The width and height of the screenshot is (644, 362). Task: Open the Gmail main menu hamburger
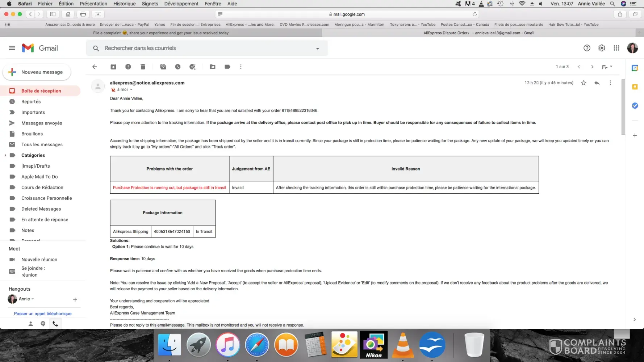(x=12, y=48)
